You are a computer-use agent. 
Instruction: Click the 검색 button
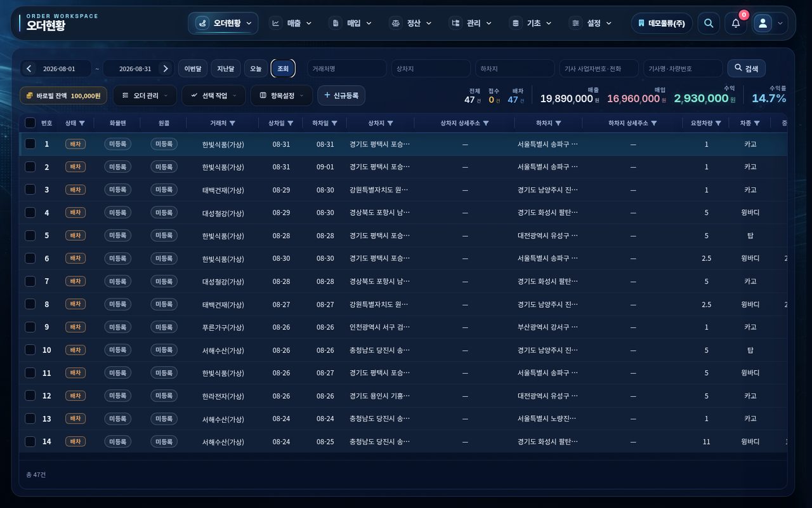point(747,69)
